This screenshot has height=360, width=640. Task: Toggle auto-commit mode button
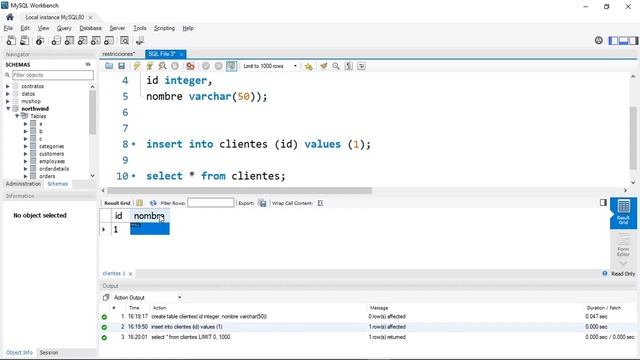(x=231, y=66)
